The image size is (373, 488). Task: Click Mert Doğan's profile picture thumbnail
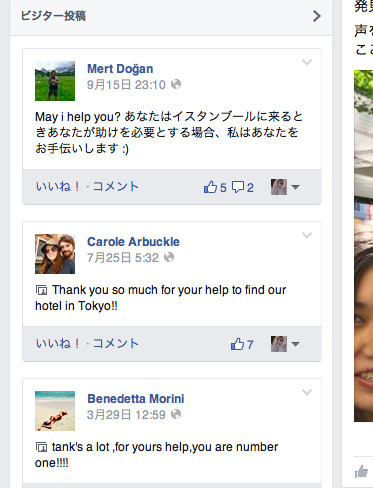[x=55, y=81]
